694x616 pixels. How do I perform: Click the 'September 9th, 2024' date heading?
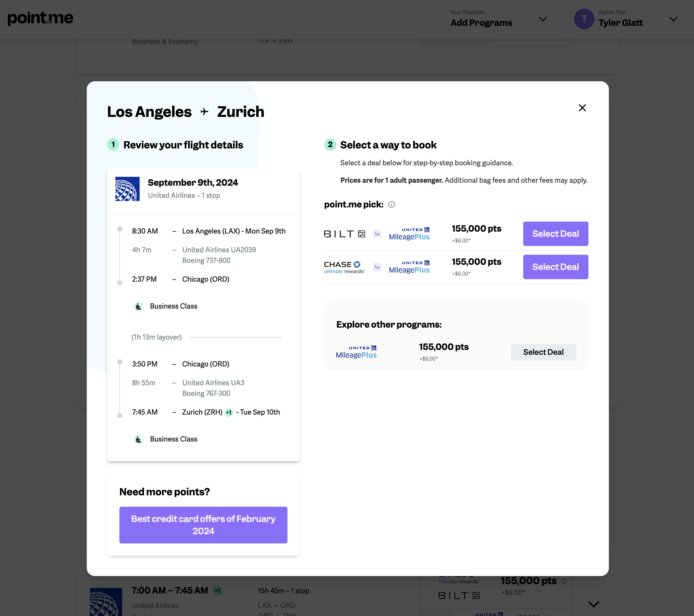coord(193,183)
